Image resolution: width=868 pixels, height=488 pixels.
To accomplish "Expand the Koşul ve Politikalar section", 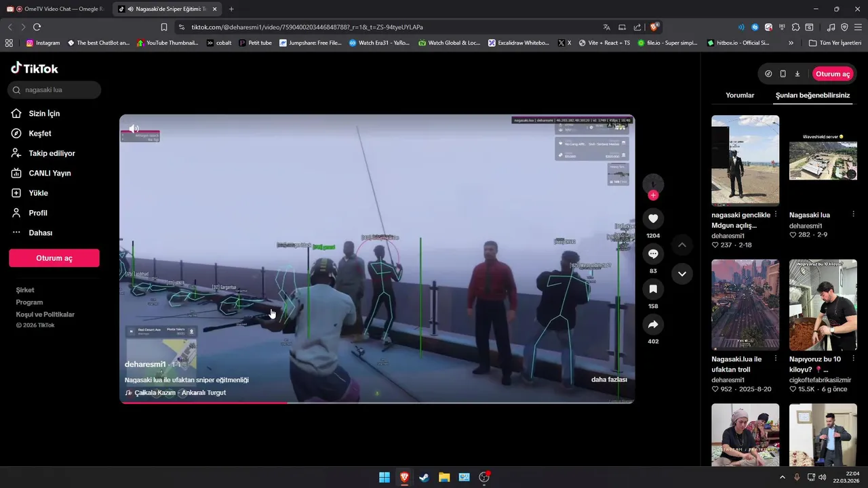I will 45,314.
